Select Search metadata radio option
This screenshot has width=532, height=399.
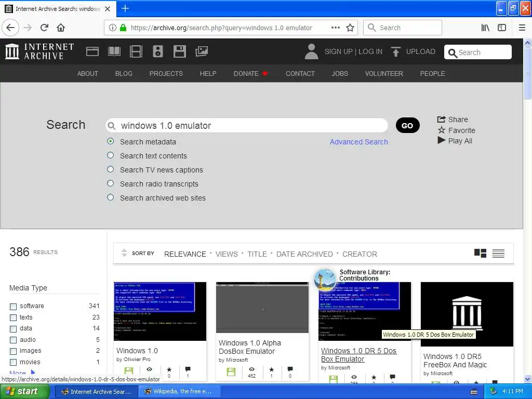click(x=110, y=141)
